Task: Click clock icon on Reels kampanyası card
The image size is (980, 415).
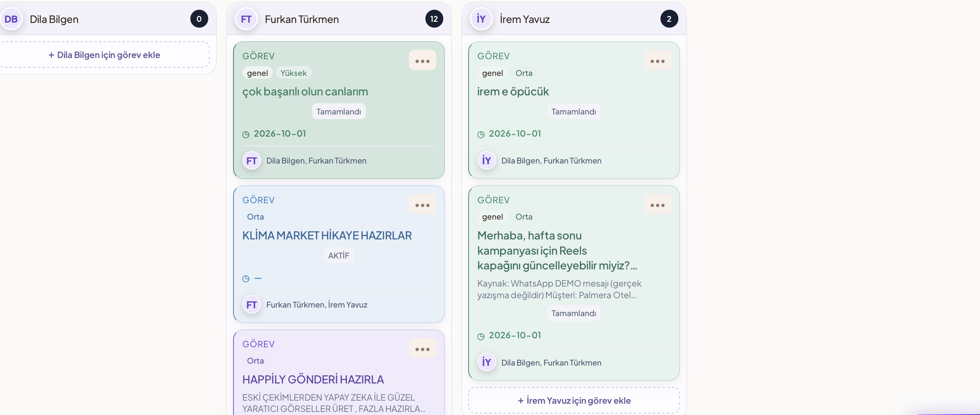Action: click(x=481, y=336)
